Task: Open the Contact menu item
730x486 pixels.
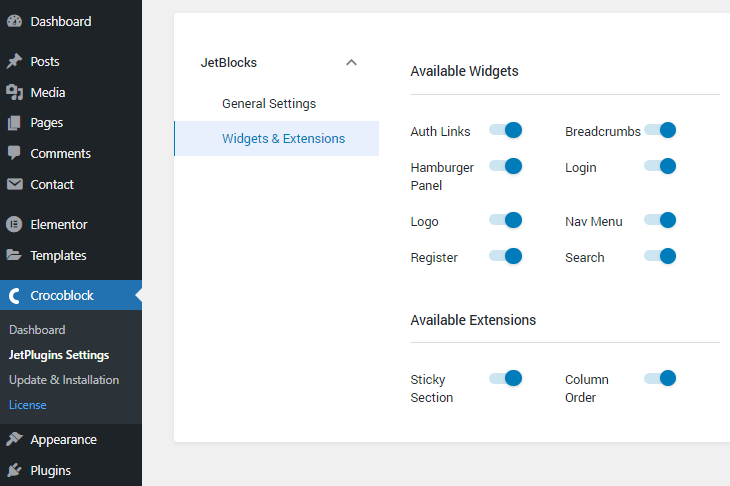Action: point(71,184)
